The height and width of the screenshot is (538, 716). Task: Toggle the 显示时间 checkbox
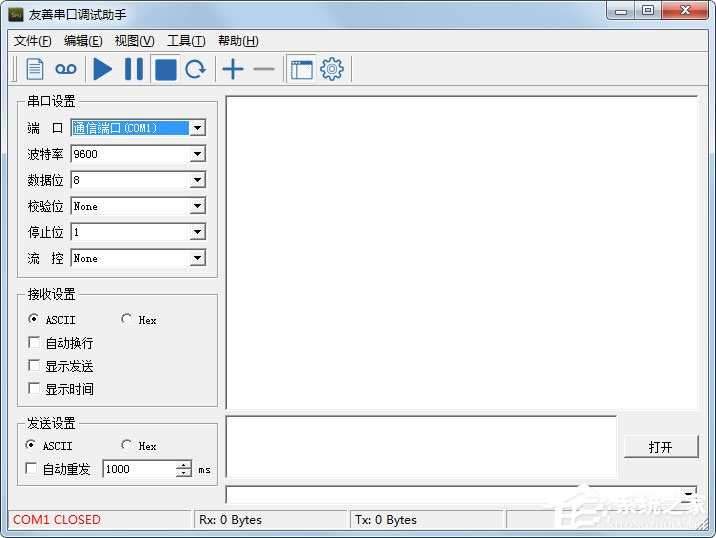(35, 389)
